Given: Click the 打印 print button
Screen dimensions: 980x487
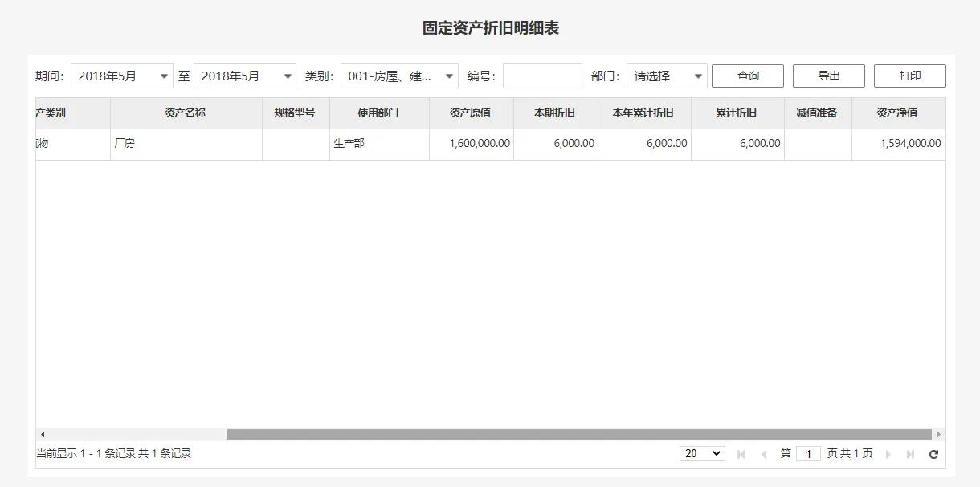Looking at the screenshot, I should 910,76.
